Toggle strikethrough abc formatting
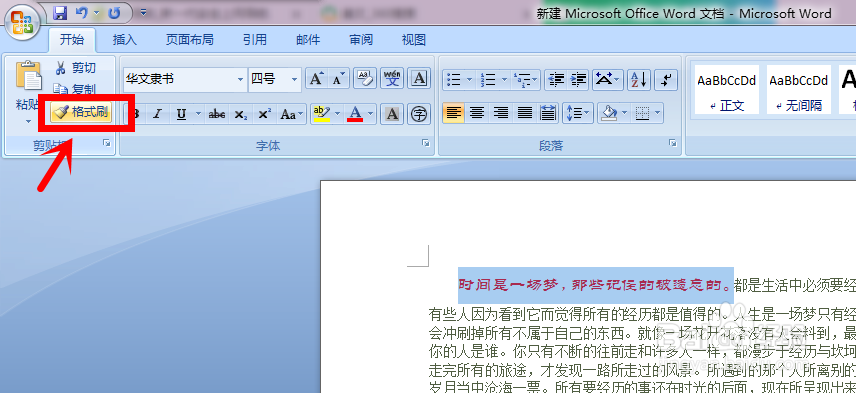 (217, 114)
